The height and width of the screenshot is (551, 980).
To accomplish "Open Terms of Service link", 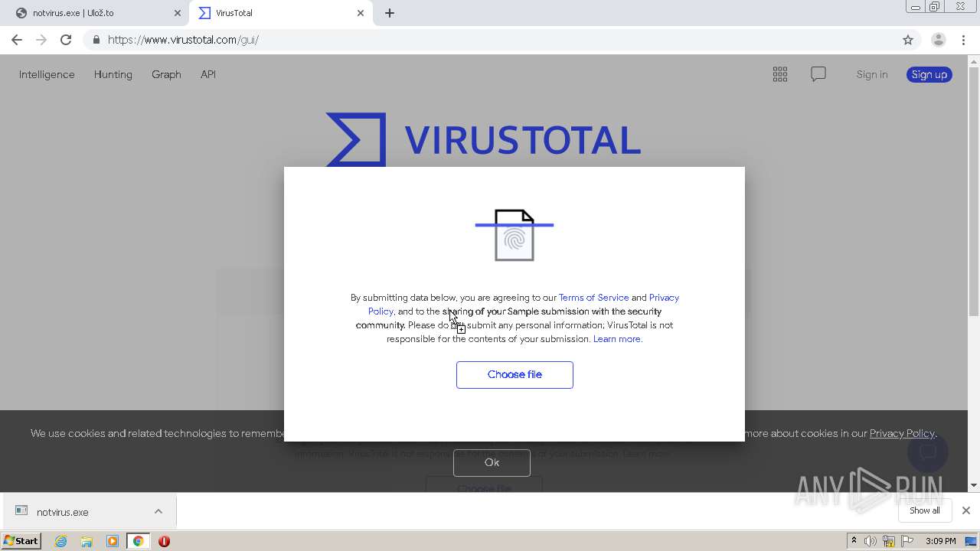I will click(x=593, y=298).
